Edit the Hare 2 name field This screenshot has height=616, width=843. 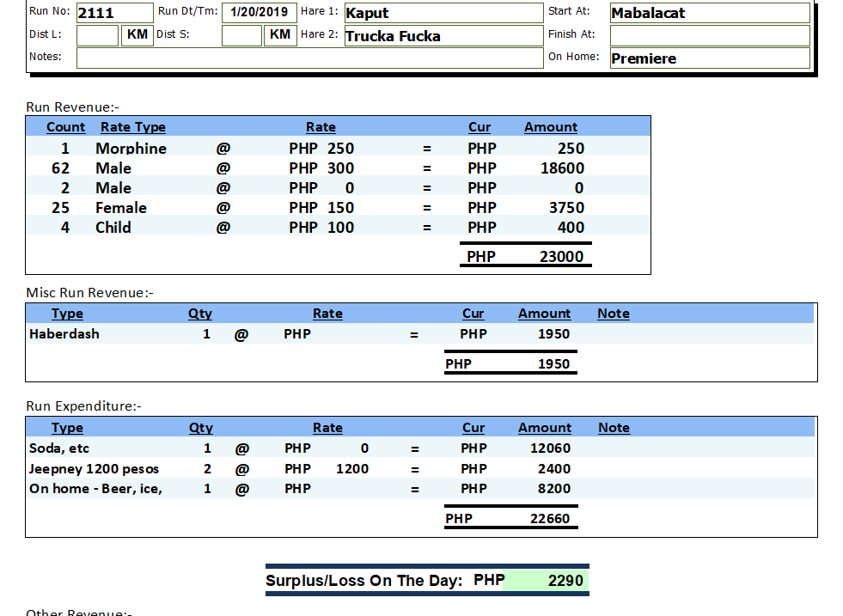[x=443, y=36]
